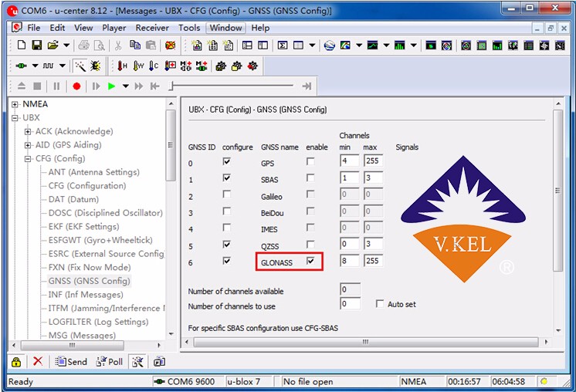Toggle the Auto set checkbox
The height and width of the screenshot is (392, 576).
(380, 304)
